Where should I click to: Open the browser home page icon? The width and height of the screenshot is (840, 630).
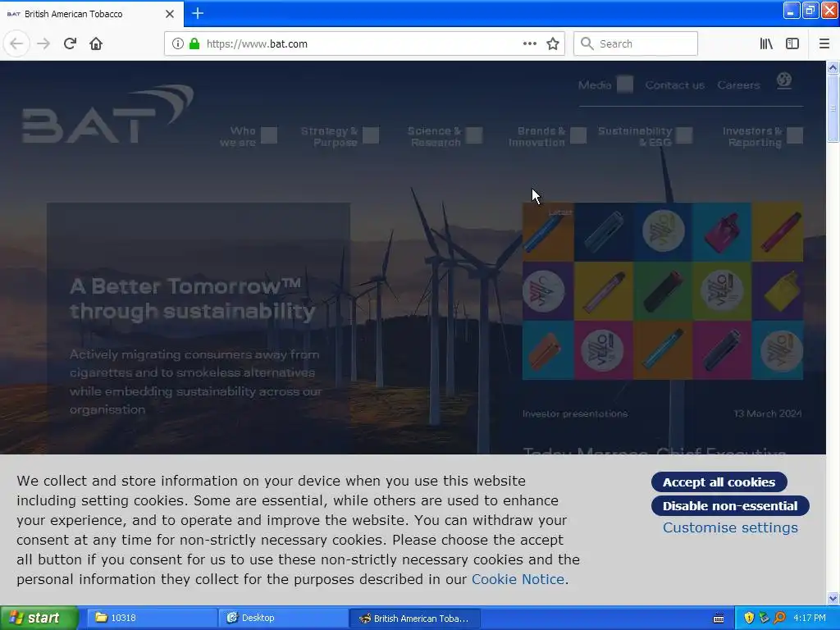point(96,43)
